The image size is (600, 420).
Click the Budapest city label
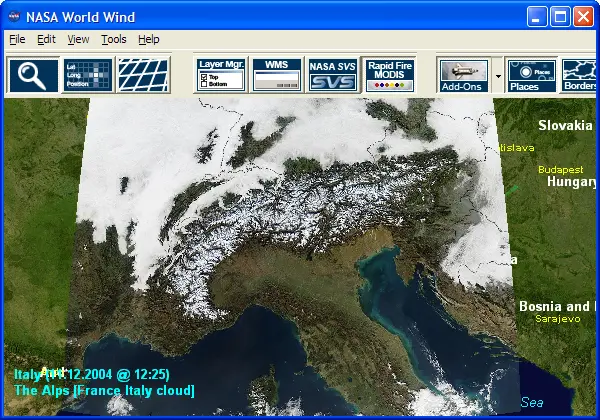561,169
